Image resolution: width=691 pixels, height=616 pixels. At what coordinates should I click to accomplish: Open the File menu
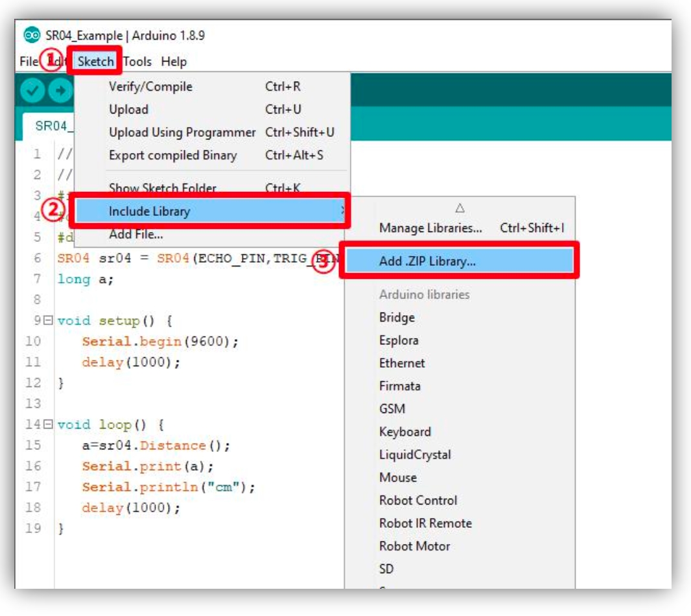tap(29, 62)
